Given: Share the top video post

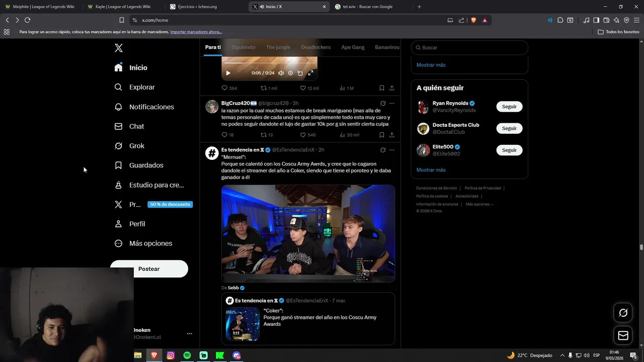Looking at the screenshot, I should [x=392, y=88].
